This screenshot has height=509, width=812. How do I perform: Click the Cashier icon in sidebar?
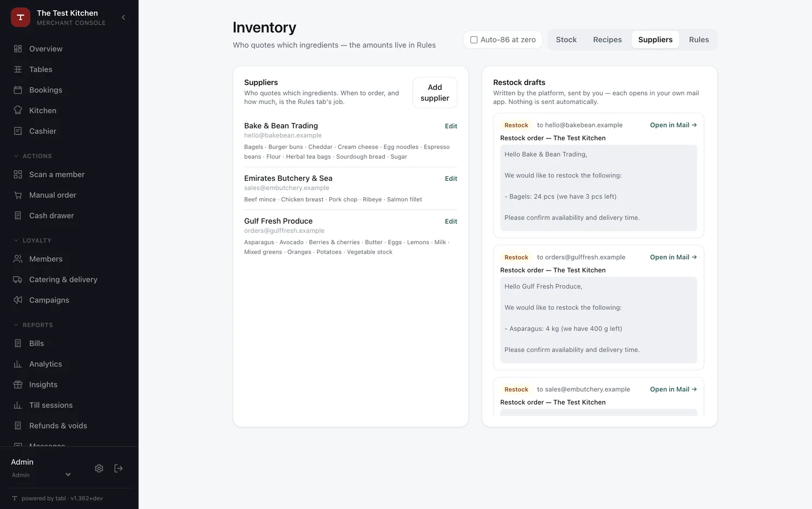coord(18,131)
